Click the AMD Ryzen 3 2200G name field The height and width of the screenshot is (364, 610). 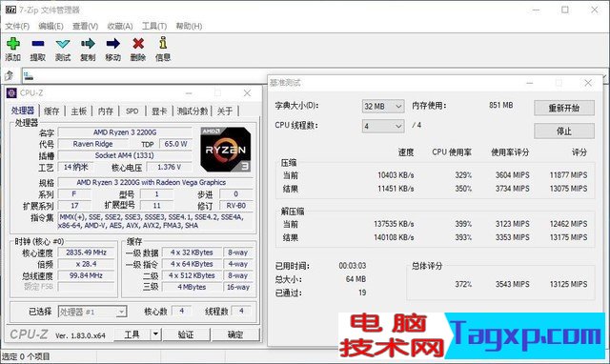[125, 132]
